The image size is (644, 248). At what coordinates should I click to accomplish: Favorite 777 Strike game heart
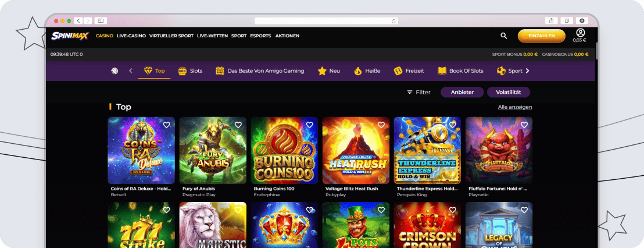[x=166, y=210]
